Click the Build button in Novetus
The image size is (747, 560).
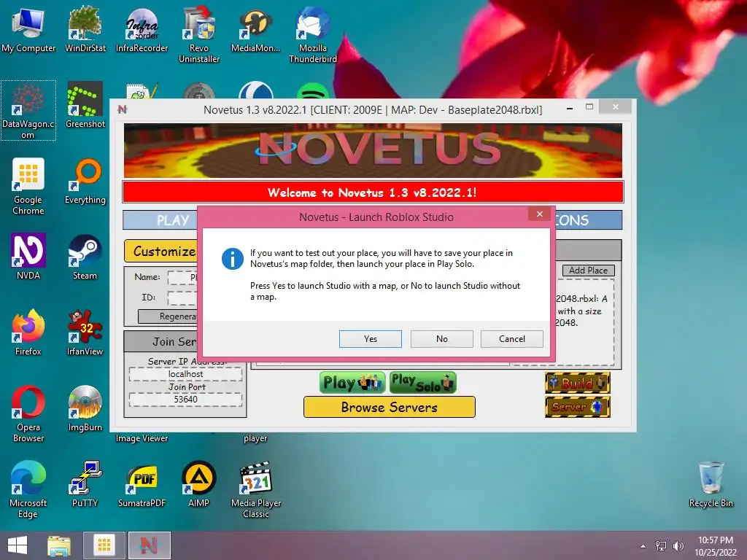point(578,383)
